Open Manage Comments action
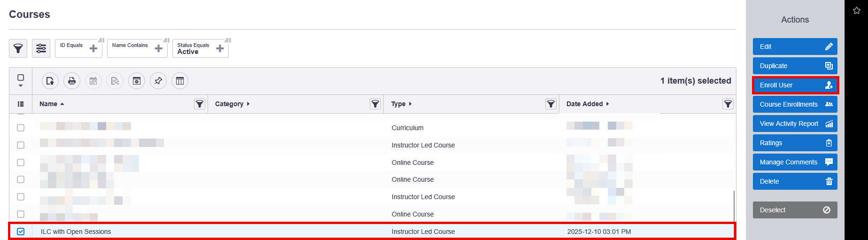The height and width of the screenshot is (240, 868). click(x=795, y=162)
